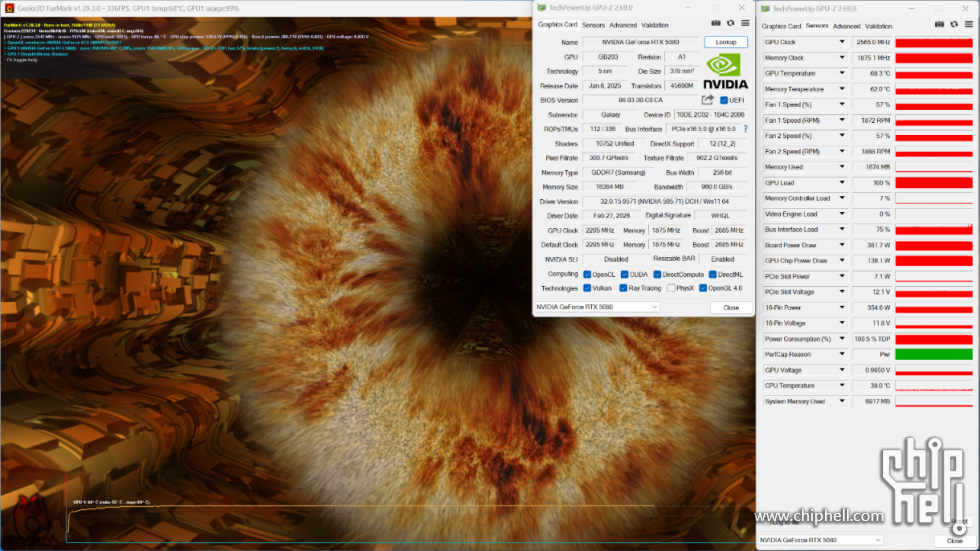Open the Board Power Draw sensor dropdown
Screen dimensions: 980x551
point(842,245)
